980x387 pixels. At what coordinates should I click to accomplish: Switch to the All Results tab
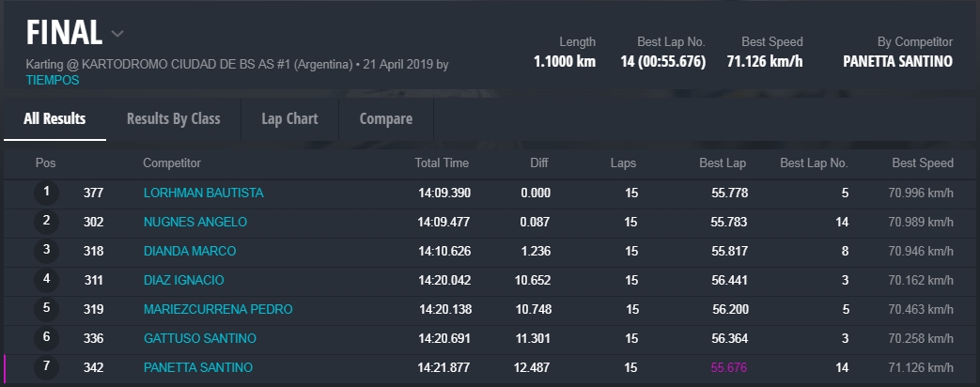click(54, 119)
